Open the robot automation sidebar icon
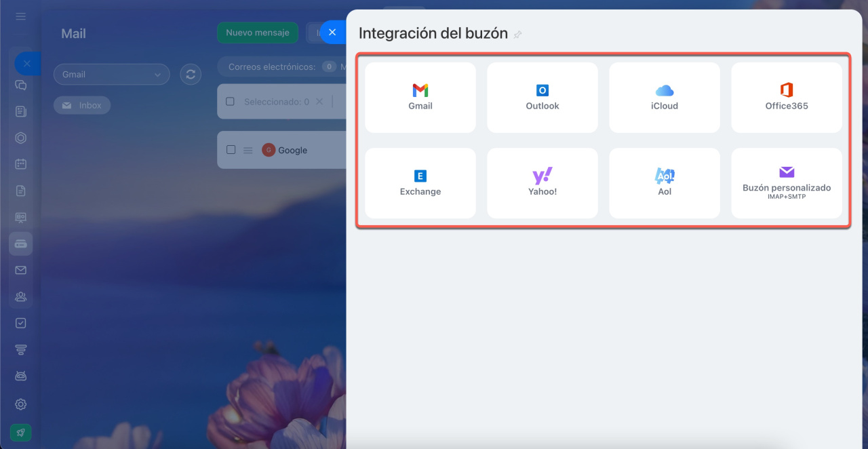The width and height of the screenshot is (868, 449). (x=21, y=376)
